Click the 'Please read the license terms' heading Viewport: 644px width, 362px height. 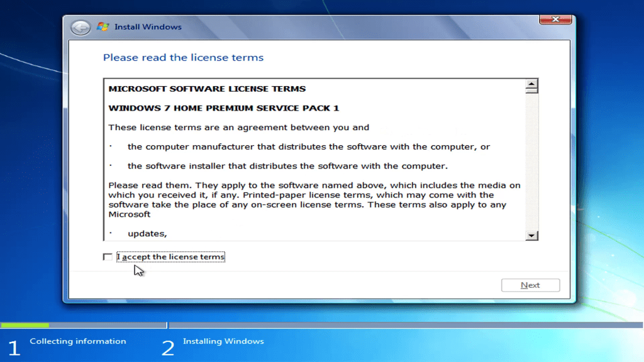183,57
